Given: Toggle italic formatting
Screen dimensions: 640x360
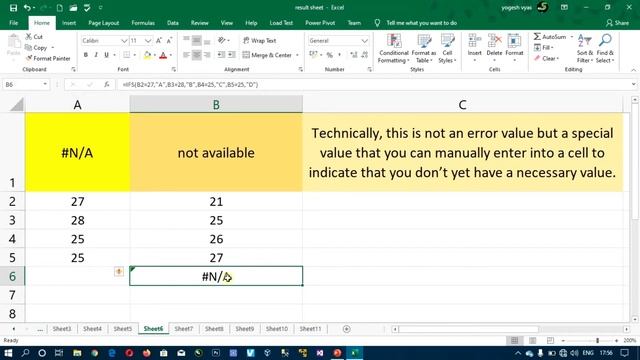Looking at the screenshot, I should click(x=96, y=55).
